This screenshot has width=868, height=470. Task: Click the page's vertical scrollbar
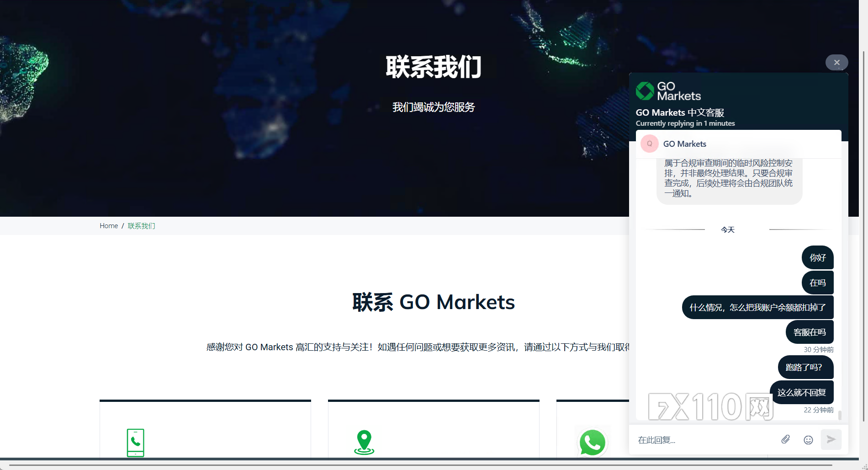(863, 229)
